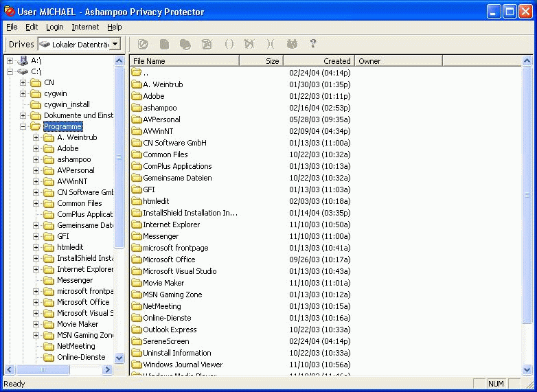Click the ashampoo folder icon in file list
Screen dimensions: 537x392
(x=137, y=108)
